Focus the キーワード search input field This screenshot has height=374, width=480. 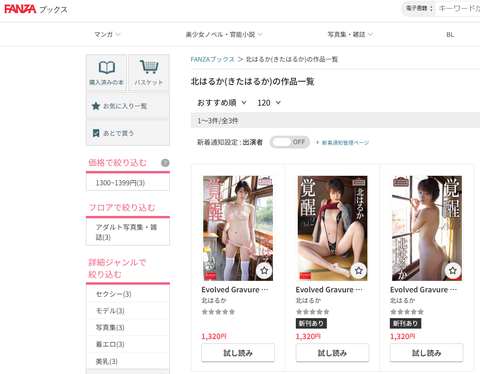coord(458,8)
